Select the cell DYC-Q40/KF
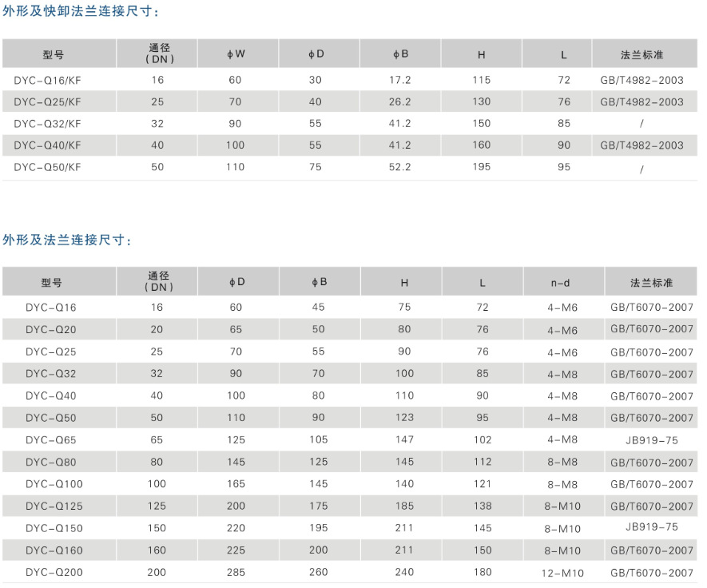Screen dimensions: 707x588 47,145
